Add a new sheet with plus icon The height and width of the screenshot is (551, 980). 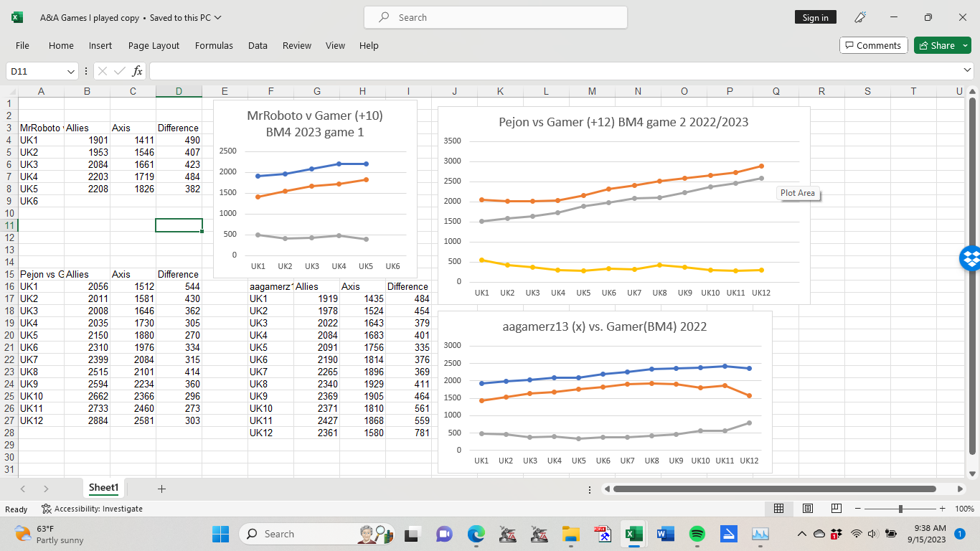(161, 489)
